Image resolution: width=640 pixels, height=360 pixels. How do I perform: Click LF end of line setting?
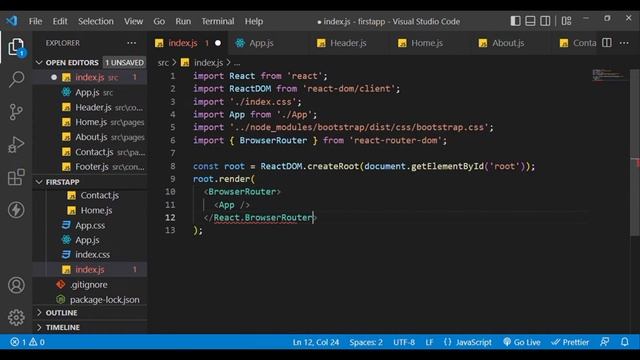[429, 342]
